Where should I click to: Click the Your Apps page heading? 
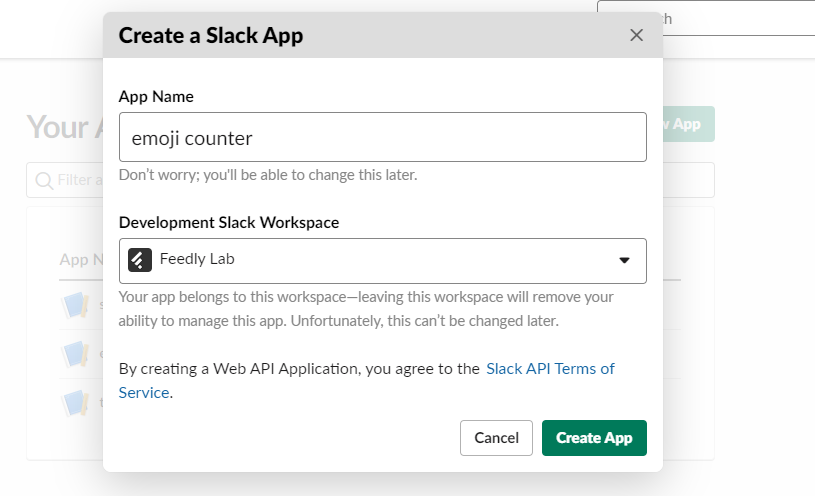tap(62, 127)
